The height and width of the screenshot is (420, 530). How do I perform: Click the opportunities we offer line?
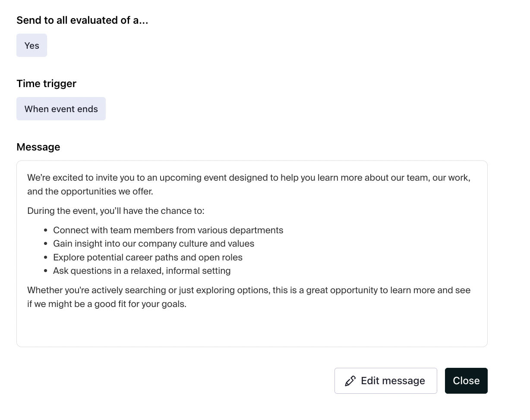90,191
